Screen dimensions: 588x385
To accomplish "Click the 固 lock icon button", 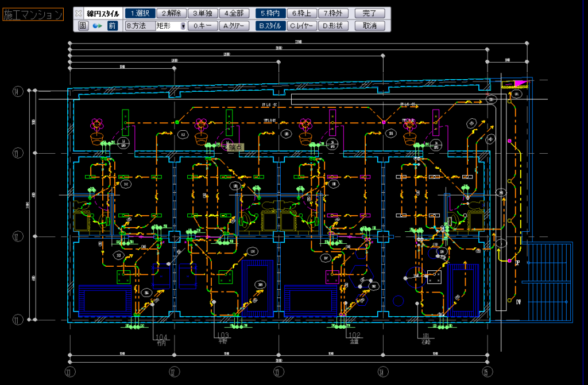I will [83, 26].
